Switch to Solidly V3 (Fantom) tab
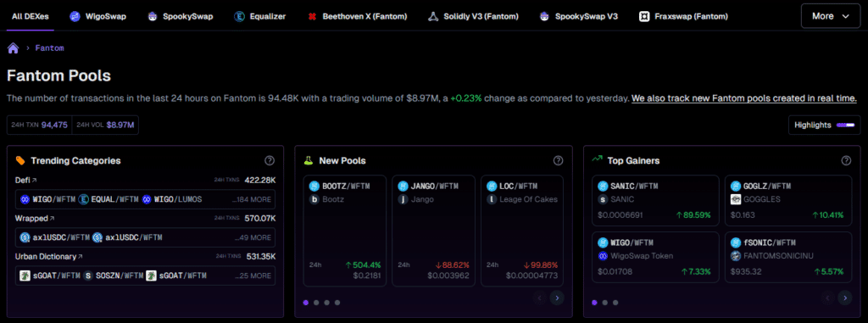868x323 pixels. 473,17
